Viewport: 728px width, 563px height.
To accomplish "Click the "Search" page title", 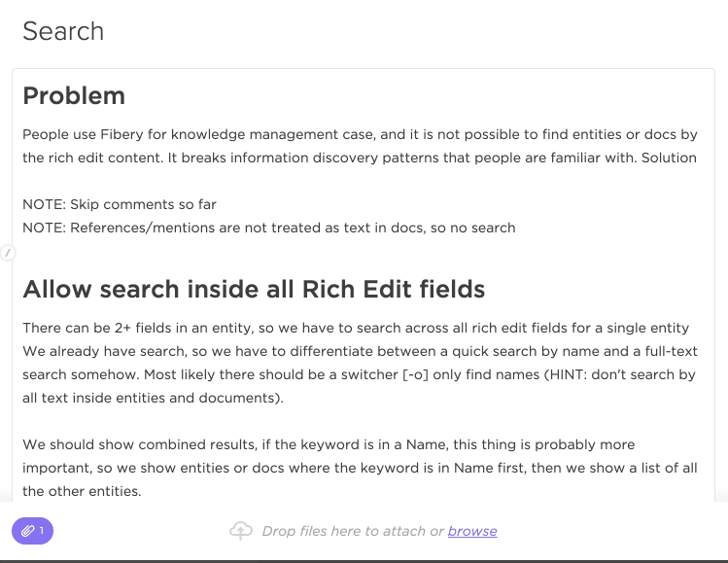I will (63, 31).
